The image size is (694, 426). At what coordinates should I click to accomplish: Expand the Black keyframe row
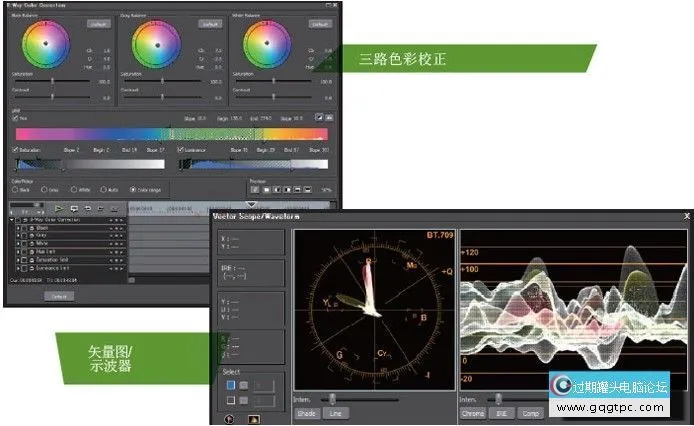[19, 227]
